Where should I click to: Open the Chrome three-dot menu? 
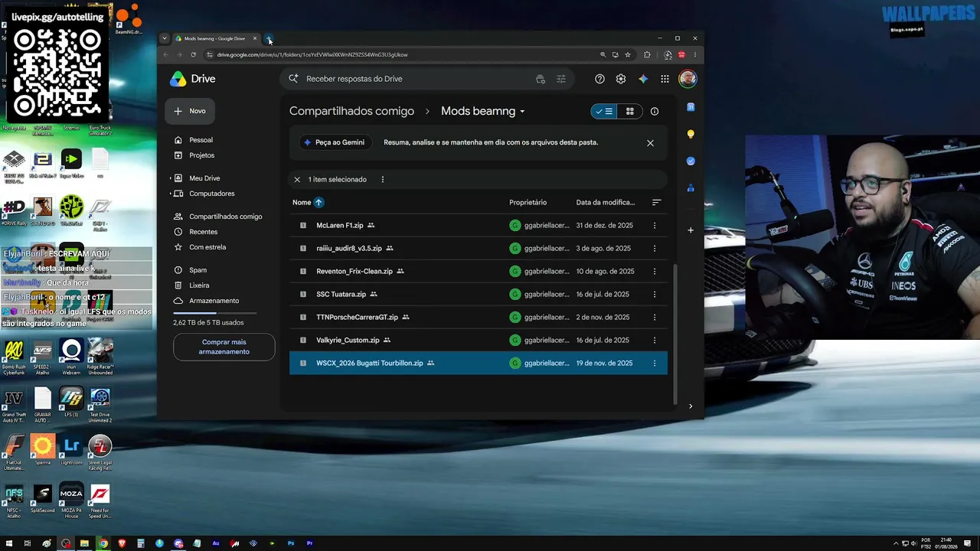tap(695, 54)
